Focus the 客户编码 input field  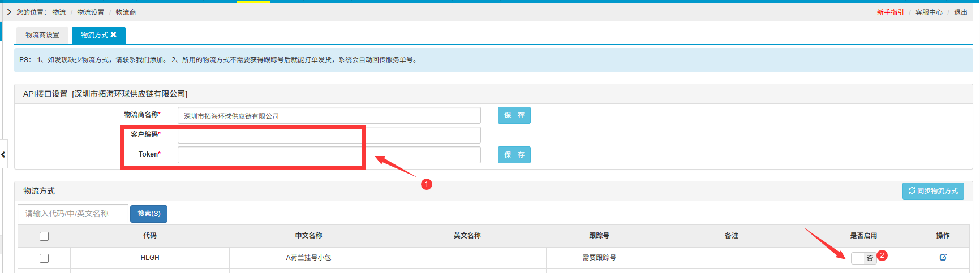(329, 135)
